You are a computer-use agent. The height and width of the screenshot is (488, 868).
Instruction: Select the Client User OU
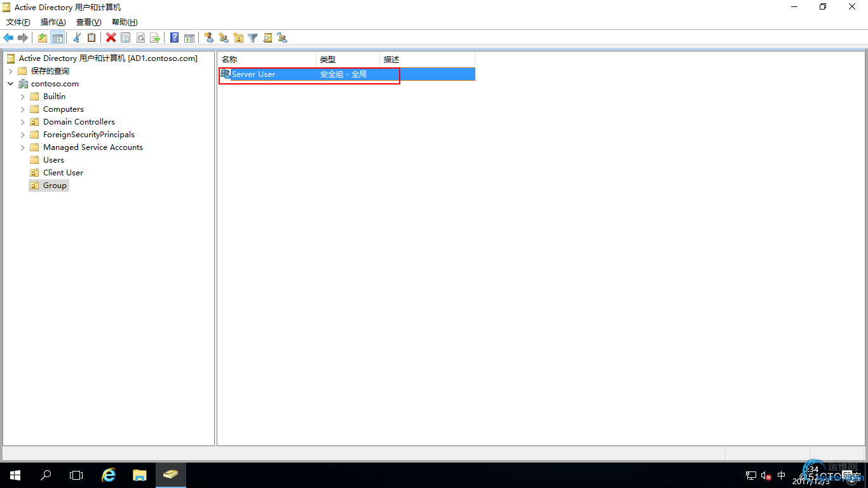click(63, 173)
